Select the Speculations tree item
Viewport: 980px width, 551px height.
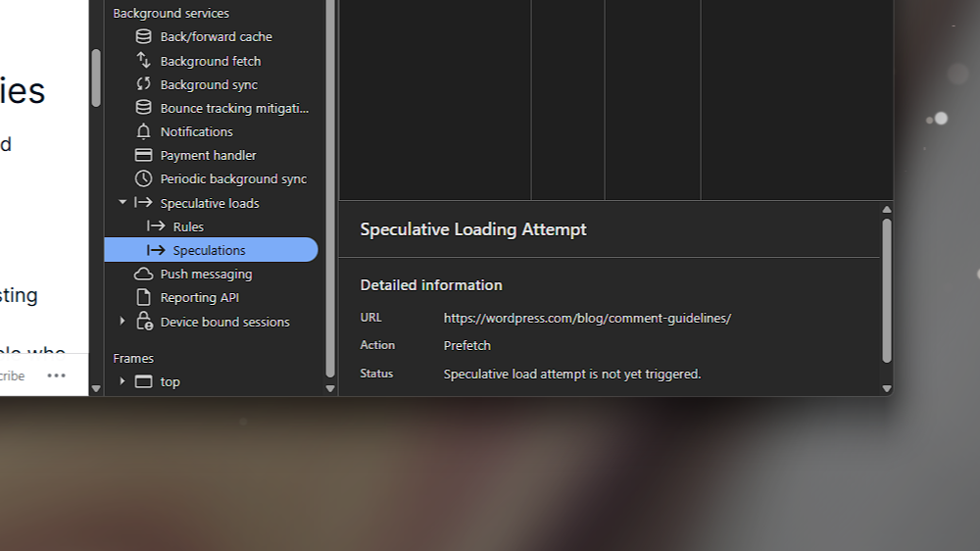pos(211,250)
